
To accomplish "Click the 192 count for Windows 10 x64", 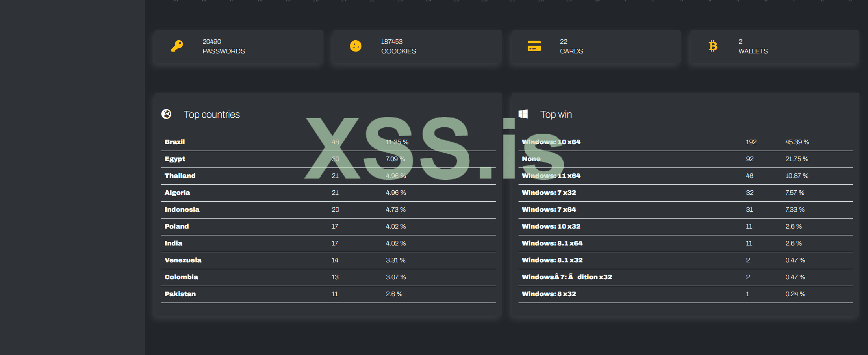I will point(752,142).
